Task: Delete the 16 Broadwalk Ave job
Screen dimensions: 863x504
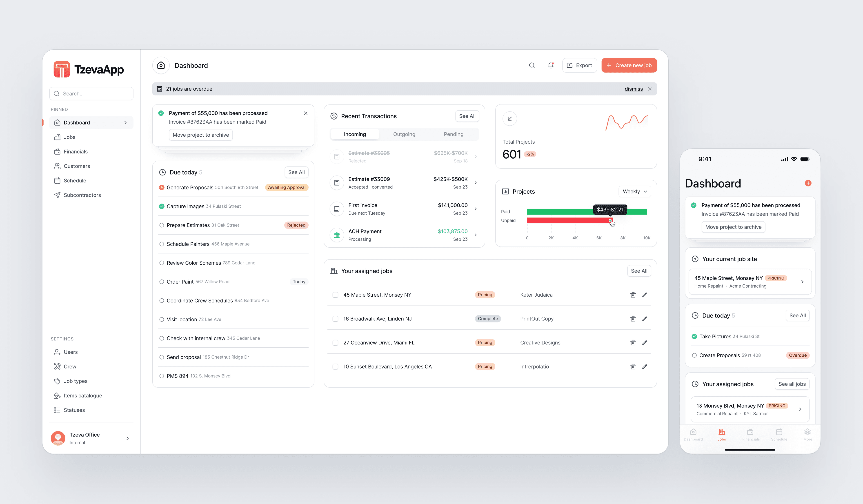Action: 633,319
